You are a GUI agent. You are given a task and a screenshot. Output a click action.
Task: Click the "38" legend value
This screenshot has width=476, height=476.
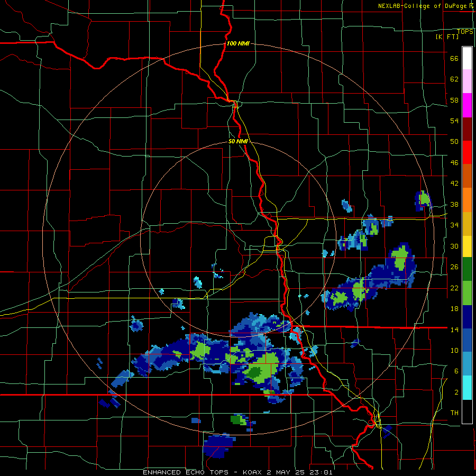click(x=454, y=205)
